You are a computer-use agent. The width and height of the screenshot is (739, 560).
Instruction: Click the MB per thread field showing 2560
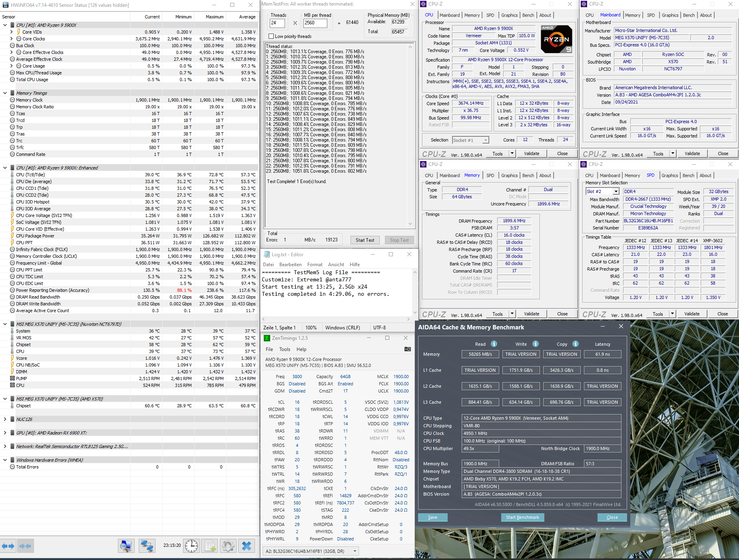(315, 23)
